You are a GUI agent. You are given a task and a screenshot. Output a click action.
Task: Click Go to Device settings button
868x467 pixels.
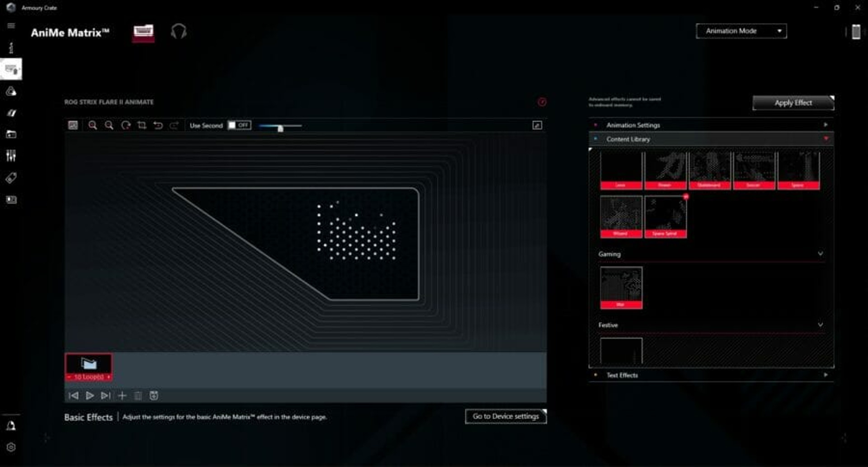(x=506, y=416)
